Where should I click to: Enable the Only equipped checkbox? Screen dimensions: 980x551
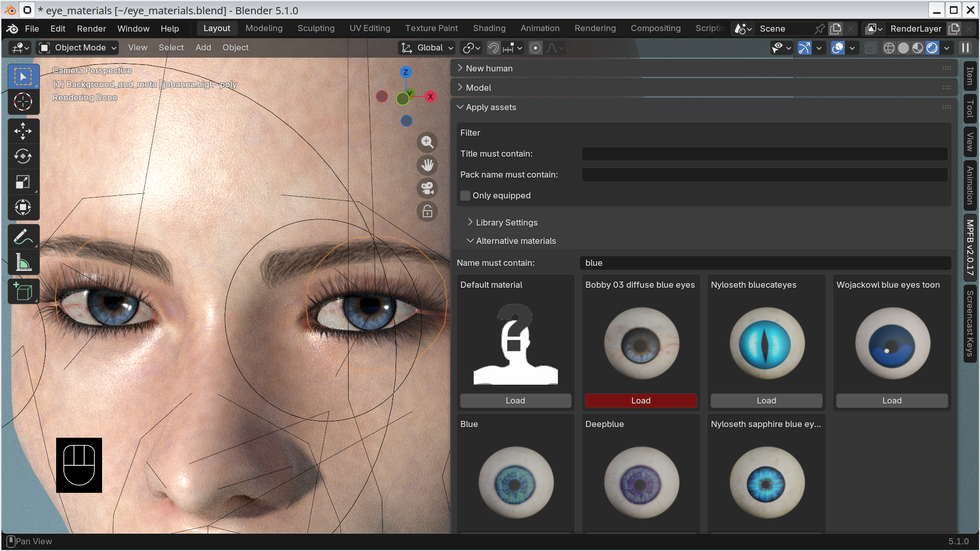[465, 195]
